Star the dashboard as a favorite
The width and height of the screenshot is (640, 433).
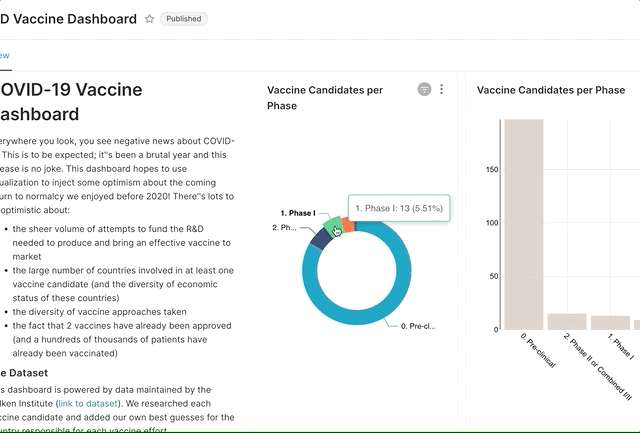tap(150, 19)
